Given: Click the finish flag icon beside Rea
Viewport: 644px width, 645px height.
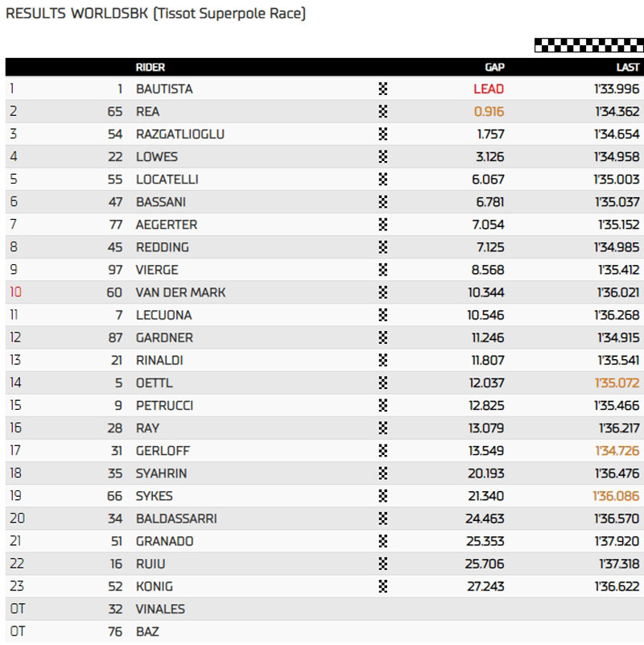Looking at the screenshot, I should coord(383,112).
